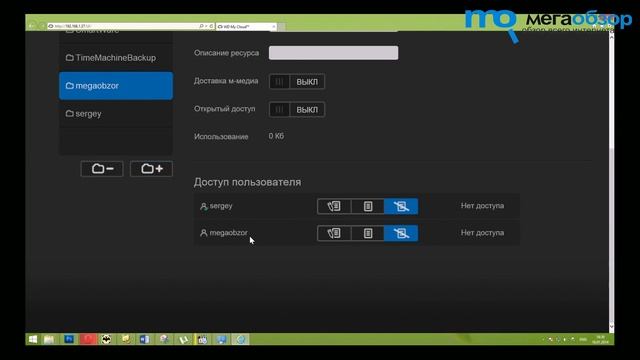Click the Доступ пользователя heading
This screenshot has height=360, width=640.
click(247, 182)
